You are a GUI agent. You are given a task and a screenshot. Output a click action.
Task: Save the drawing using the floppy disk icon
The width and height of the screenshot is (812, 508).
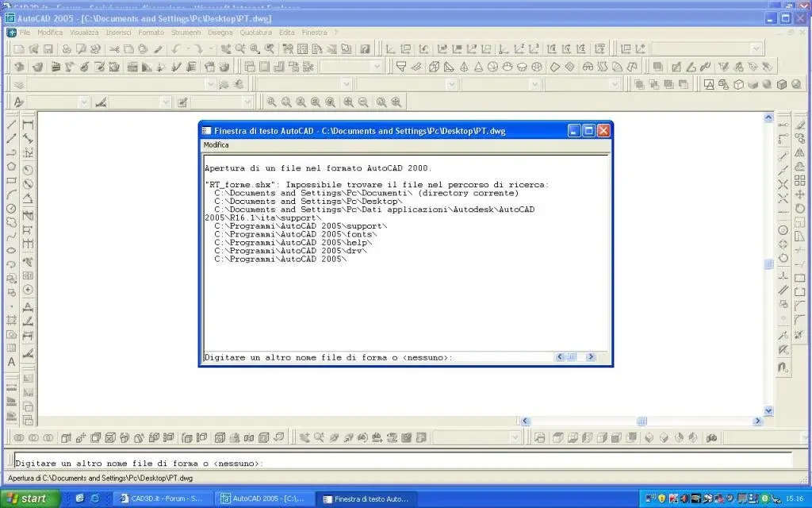[48, 49]
